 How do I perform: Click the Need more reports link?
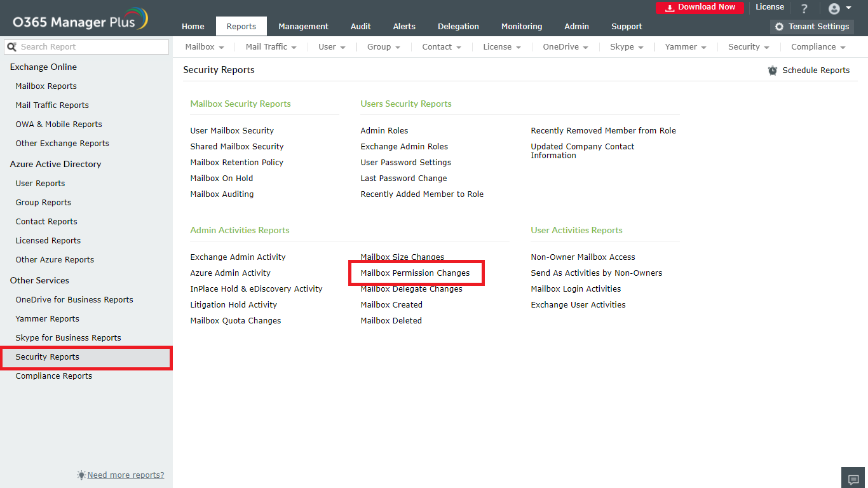pos(126,475)
